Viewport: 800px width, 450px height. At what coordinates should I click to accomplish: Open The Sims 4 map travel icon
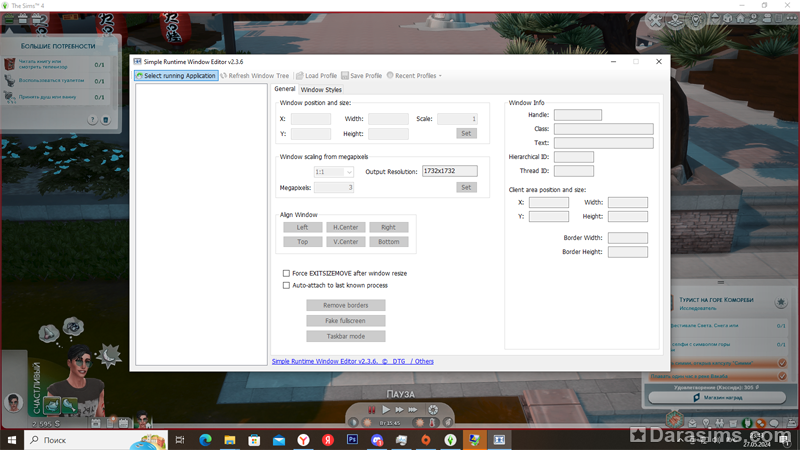pos(676,20)
